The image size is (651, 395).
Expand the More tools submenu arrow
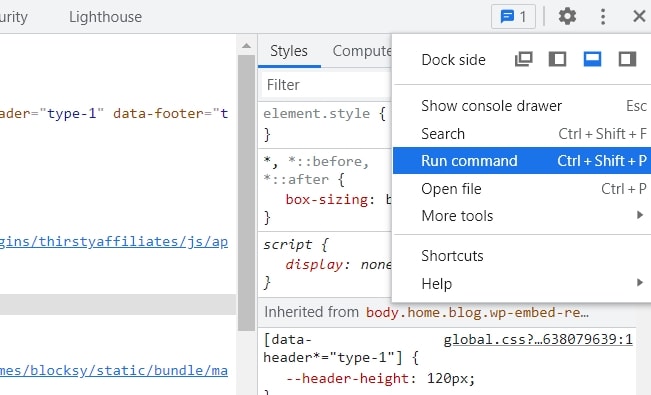tap(640, 215)
